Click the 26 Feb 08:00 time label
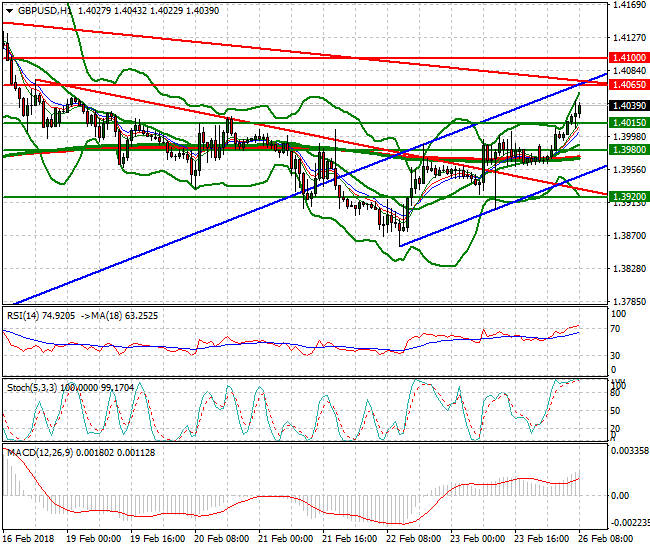Image resolution: width=650 pixels, height=550 pixels. point(606,539)
